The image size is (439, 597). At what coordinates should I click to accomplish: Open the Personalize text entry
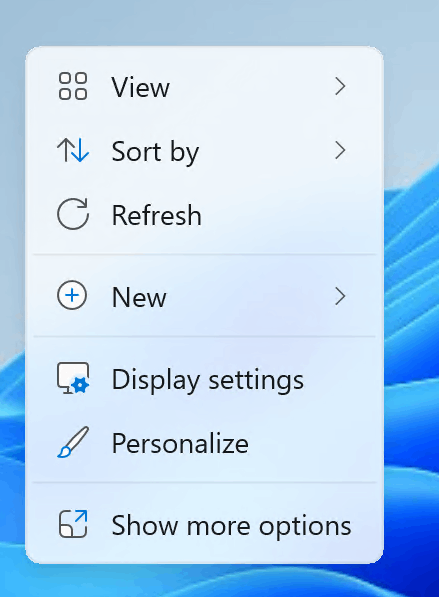tap(180, 444)
